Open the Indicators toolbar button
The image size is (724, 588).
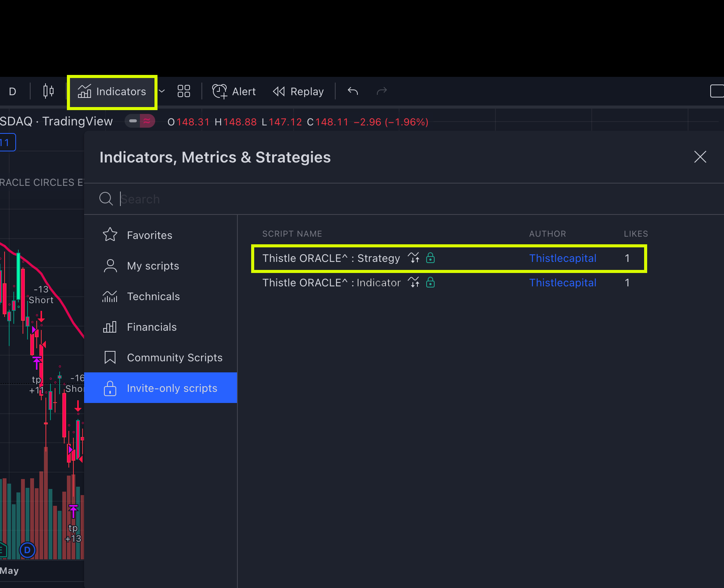[x=112, y=92]
